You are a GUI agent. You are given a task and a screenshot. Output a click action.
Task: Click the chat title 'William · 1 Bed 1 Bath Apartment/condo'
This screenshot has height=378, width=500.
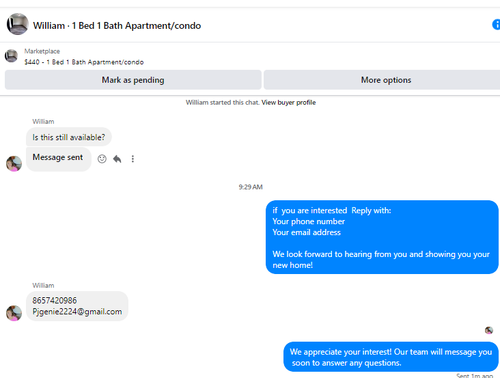pyautogui.click(x=117, y=26)
